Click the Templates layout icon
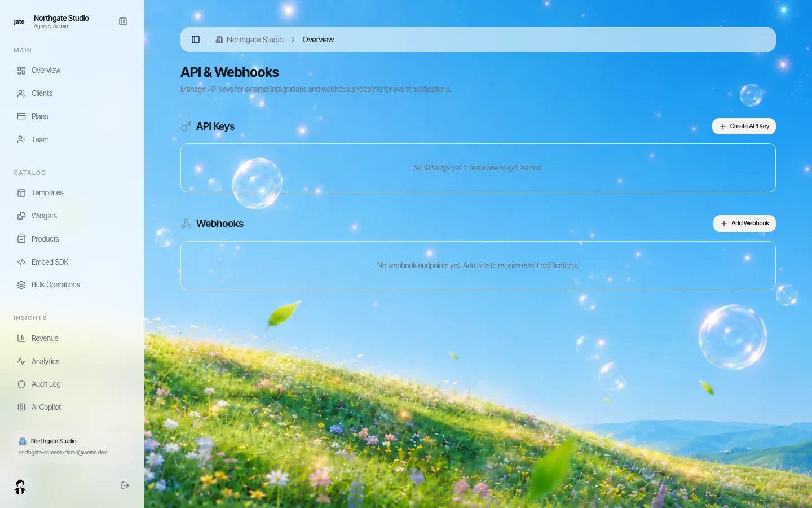Image resolution: width=812 pixels, height=508 pixels. tap(21, 193)
